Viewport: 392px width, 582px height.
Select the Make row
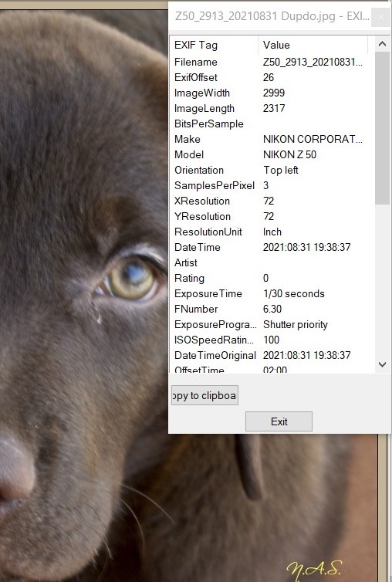tap(272, 139)
